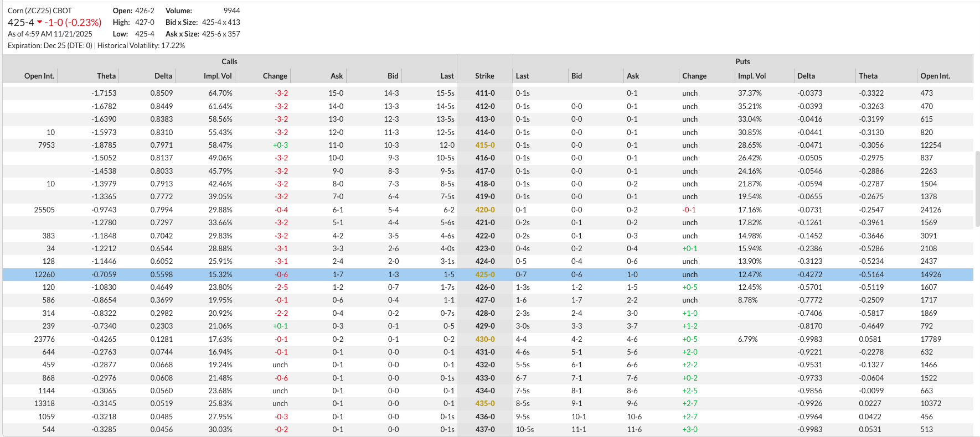
Task: Click Puts implied volatility 37.37%
Action: tap(750, 93)
